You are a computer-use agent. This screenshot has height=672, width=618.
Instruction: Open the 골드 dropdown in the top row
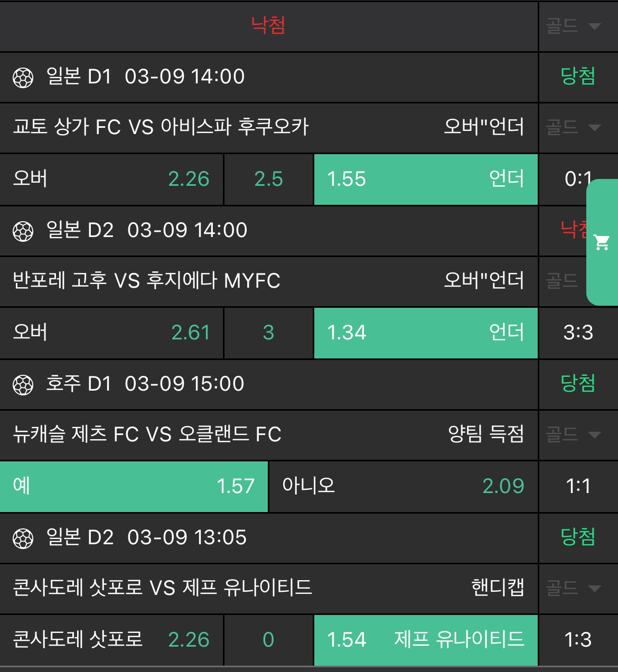click(x=574, y=26)
